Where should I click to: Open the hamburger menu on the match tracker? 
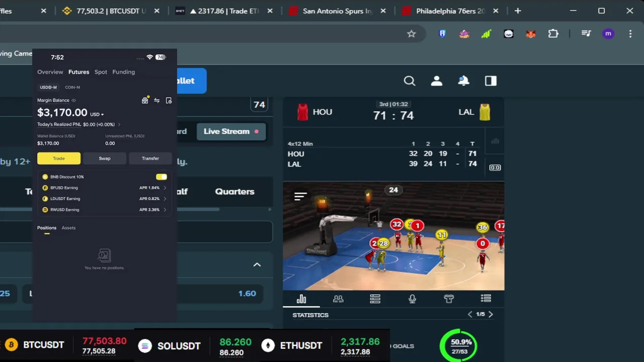point(300,197)
